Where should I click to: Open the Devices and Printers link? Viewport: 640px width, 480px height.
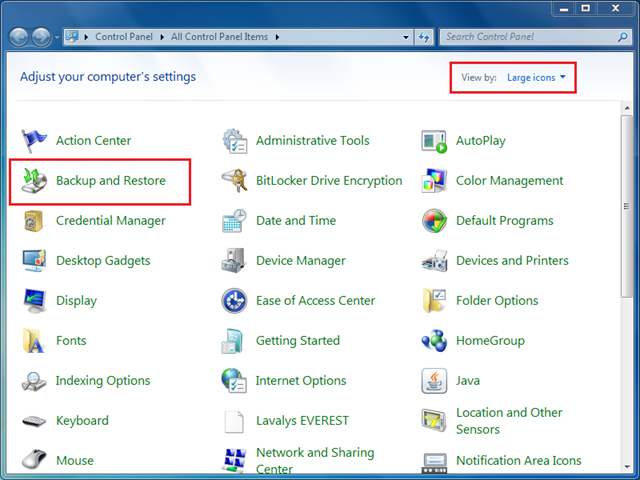tap(512, 261)
